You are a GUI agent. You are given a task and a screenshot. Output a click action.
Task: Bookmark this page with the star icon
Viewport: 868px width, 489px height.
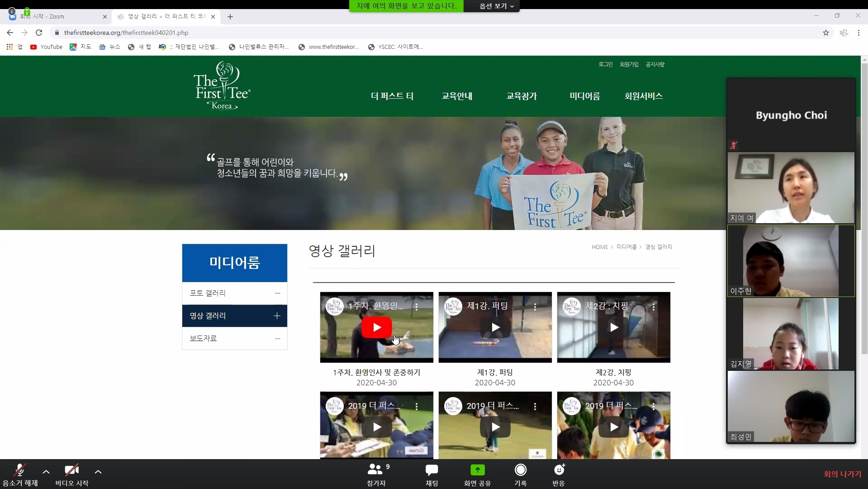point(825,33)
